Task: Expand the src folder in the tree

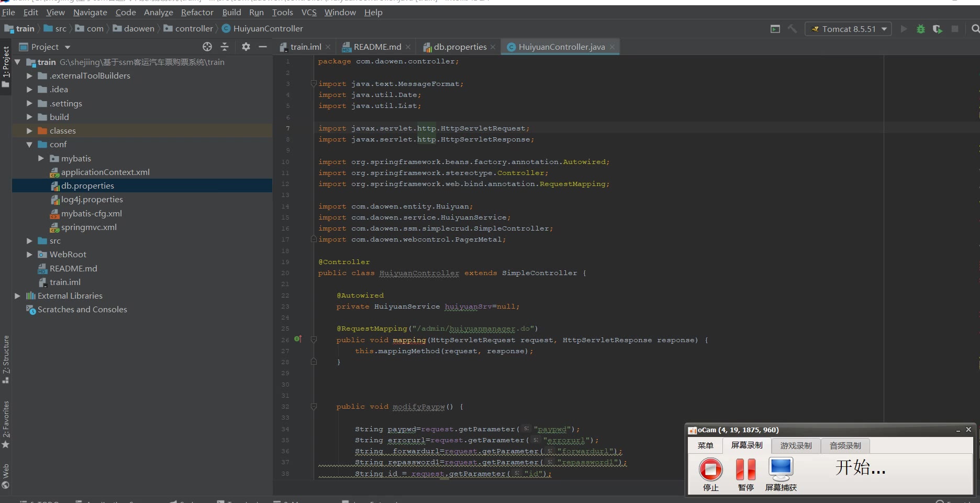Action: [29, 241]
